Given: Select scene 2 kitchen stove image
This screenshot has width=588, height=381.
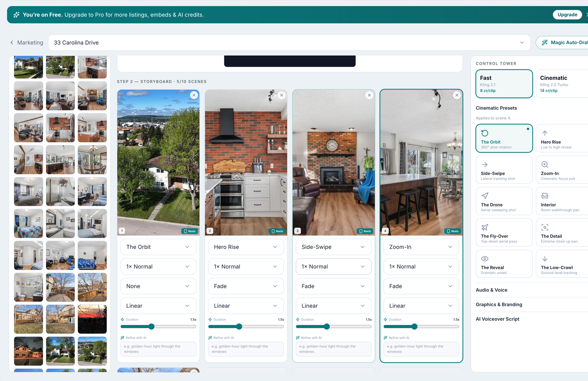Looking at the screenshot, I should [246, 162].
